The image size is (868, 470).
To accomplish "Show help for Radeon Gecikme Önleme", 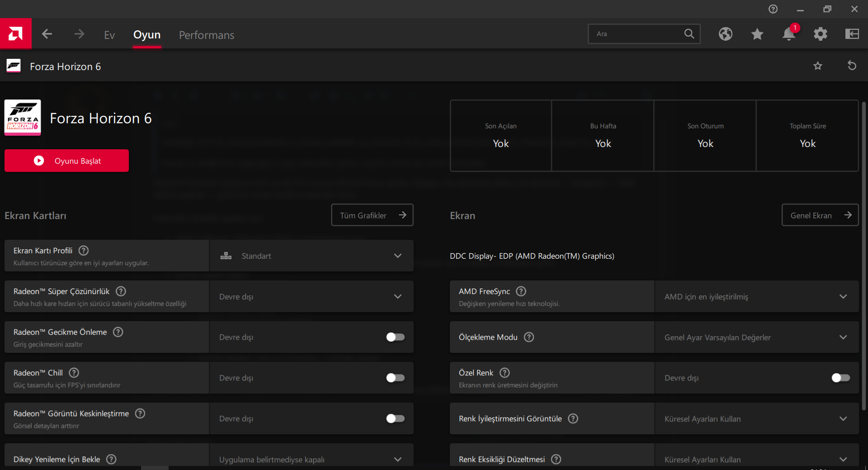I will [x=118, y=332].
